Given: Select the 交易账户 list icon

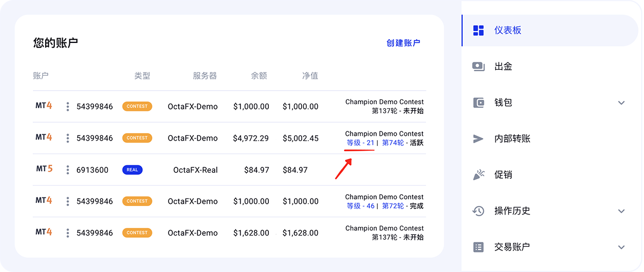Looking at the screenshot, I should (x=478, y=247).
